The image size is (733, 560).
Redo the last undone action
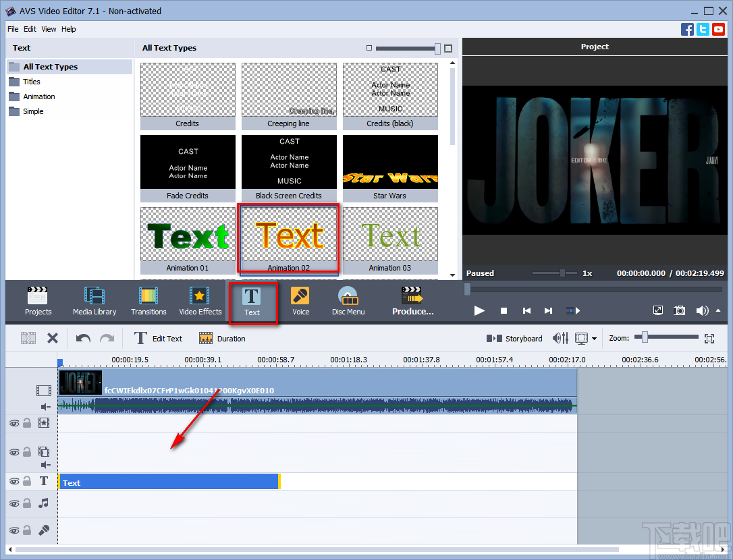(x=107, y=338)
